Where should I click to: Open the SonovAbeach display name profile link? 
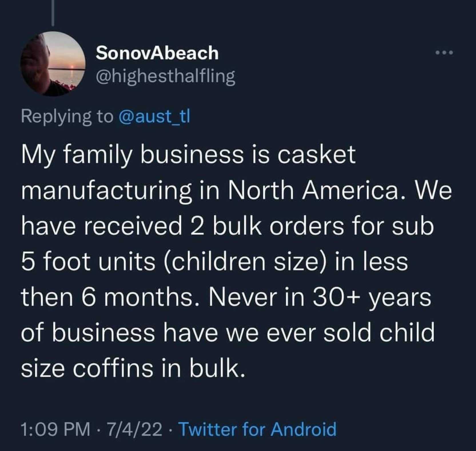pos(157,53)
